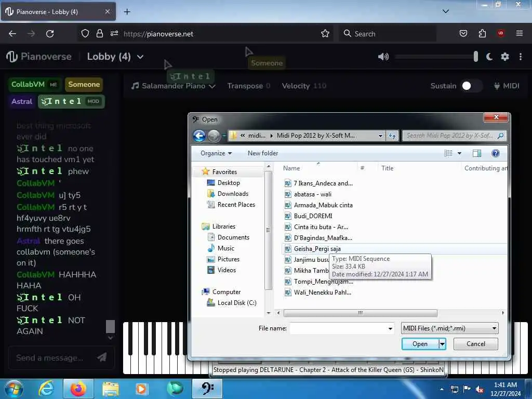Open File name history dropdown
Screen dimensions: 532x399
[x=390, y=328]
